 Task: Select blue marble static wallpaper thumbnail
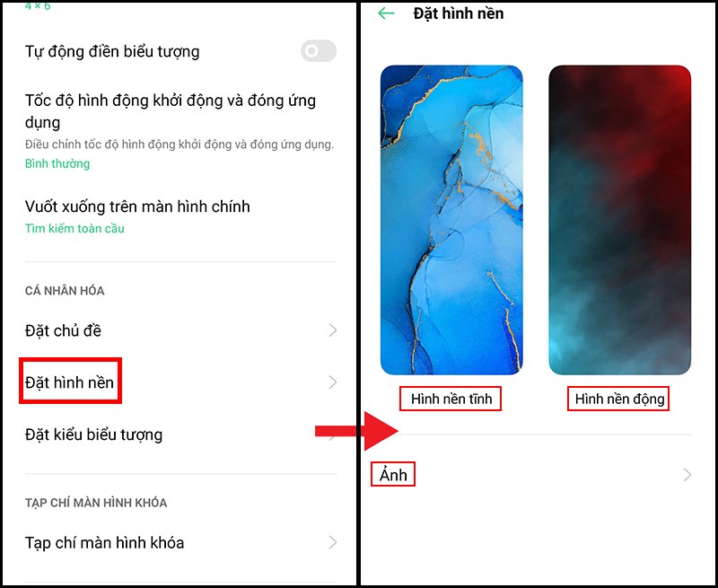point(451,220)
